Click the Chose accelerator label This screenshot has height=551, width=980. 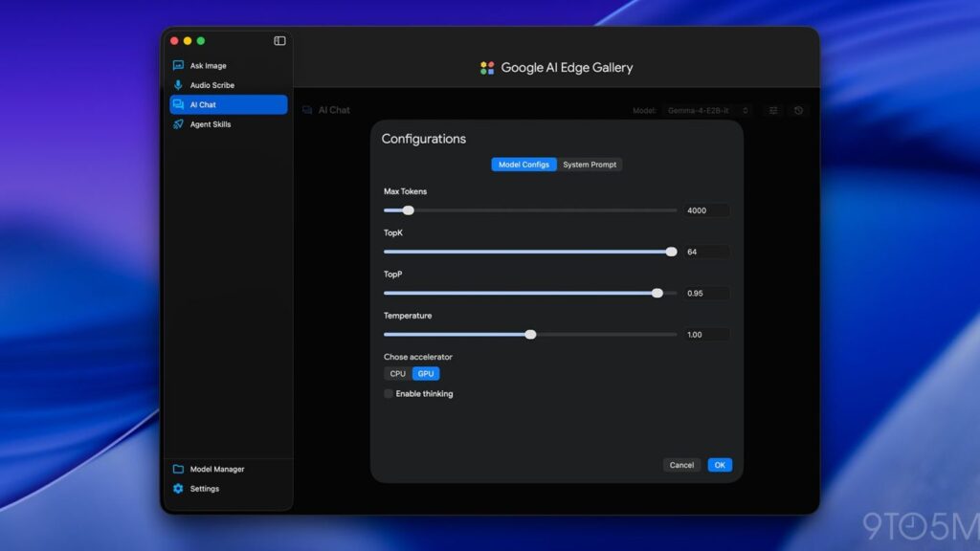(x=418, y=357)
